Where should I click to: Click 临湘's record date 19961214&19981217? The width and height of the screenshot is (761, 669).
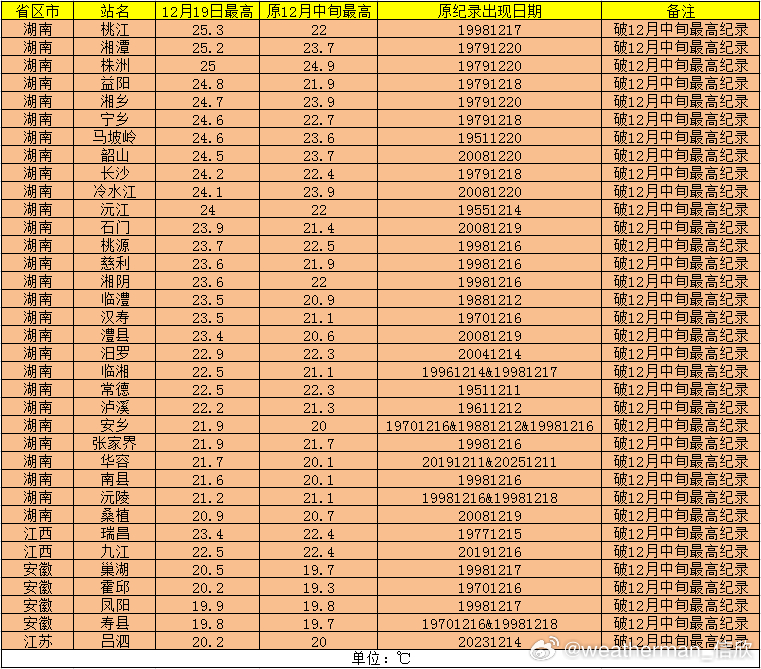(x=490, y=372)
